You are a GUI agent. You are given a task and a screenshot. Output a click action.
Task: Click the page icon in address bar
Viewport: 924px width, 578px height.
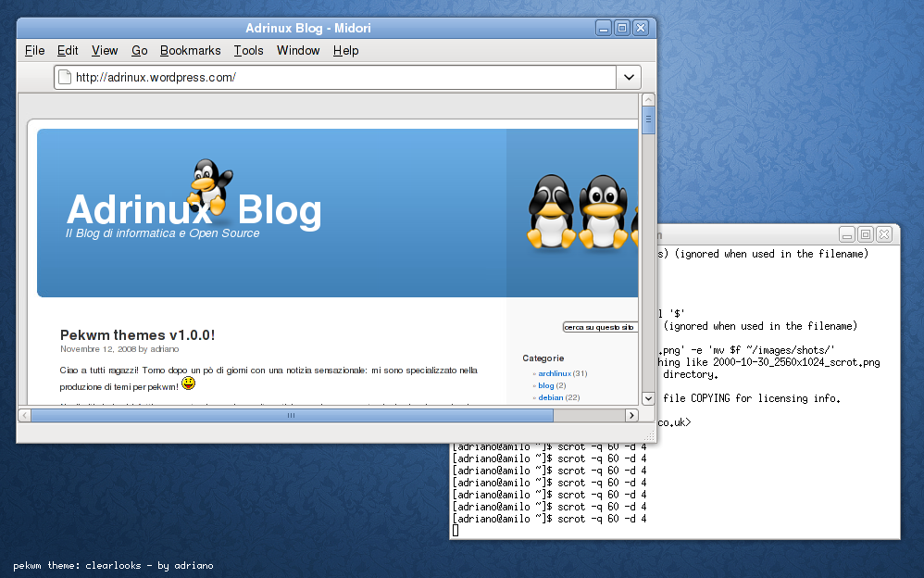click(x=65, y=77)
